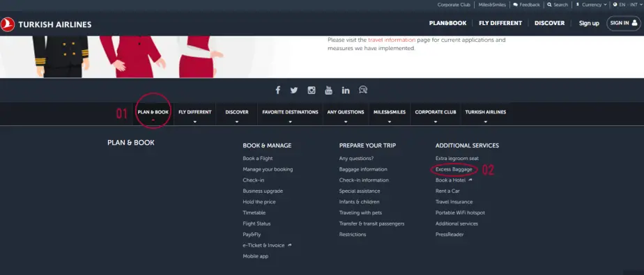This screenshot has height=275, width=644.
Task: Open Travel Insurance link
Action: tap(454, 202)
